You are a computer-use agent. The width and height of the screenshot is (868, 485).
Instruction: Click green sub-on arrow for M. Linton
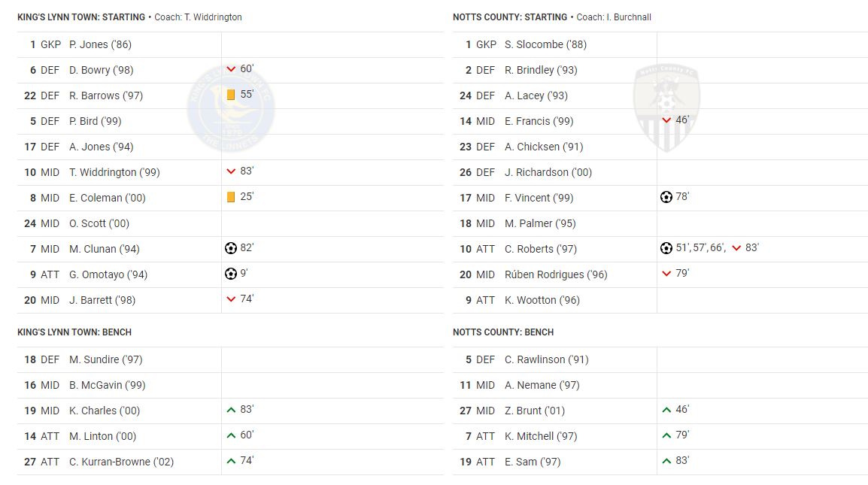(x=231, y=435)
